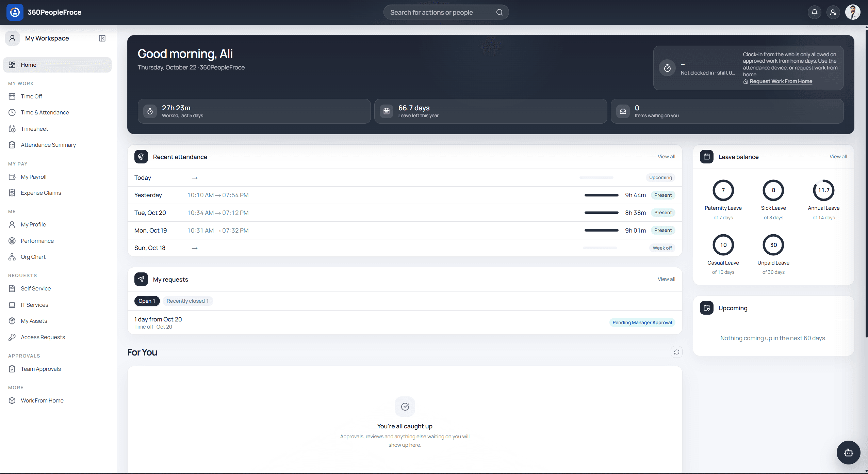The height and width of the screenshot is (474, 868).
Task: Click the Upcoming calendar icon
Action: (x=707, y=308)
